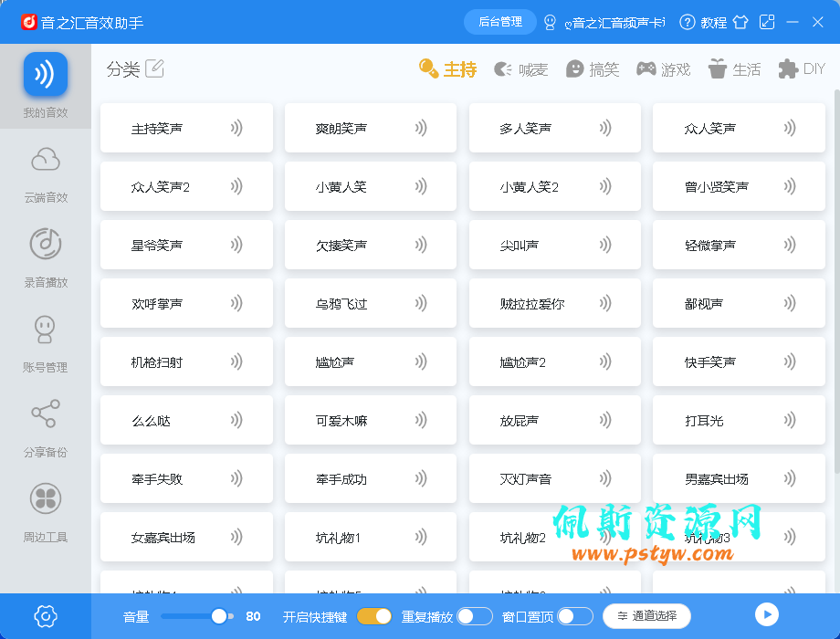
Task: Click the 可爱木嘛 sound card
Action: pyautogui.click(x=371, y=420)
